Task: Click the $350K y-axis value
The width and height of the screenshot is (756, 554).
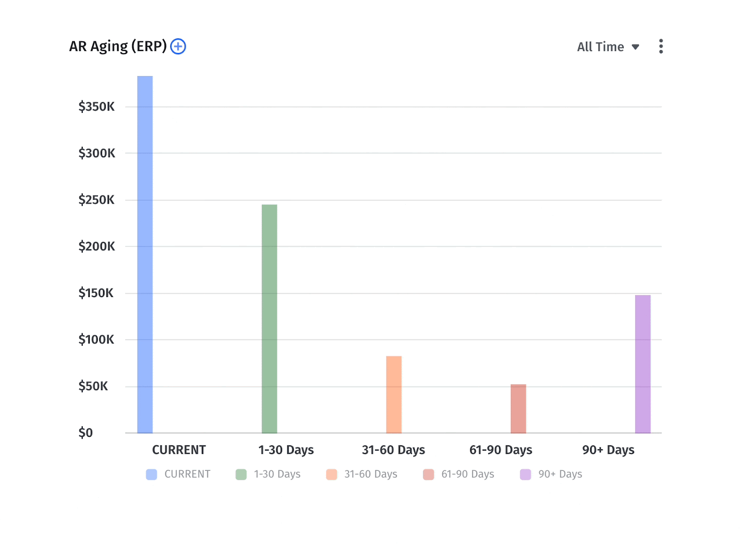Action: [96, 106]
